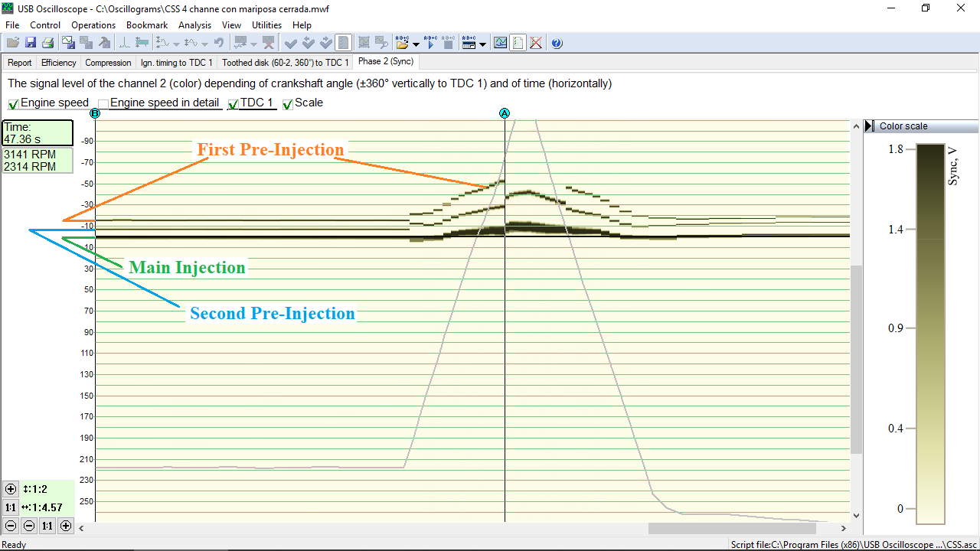
Task: Toggle the Engine speed checkbox
Action: point(13,104)
